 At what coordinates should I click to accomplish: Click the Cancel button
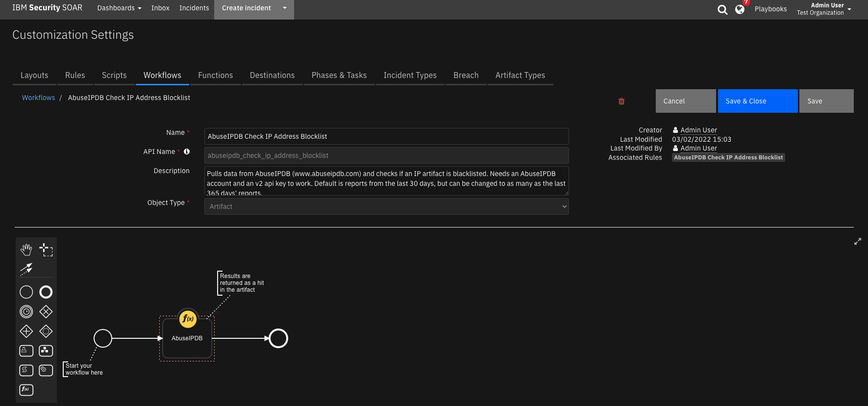tap(686, 101)
